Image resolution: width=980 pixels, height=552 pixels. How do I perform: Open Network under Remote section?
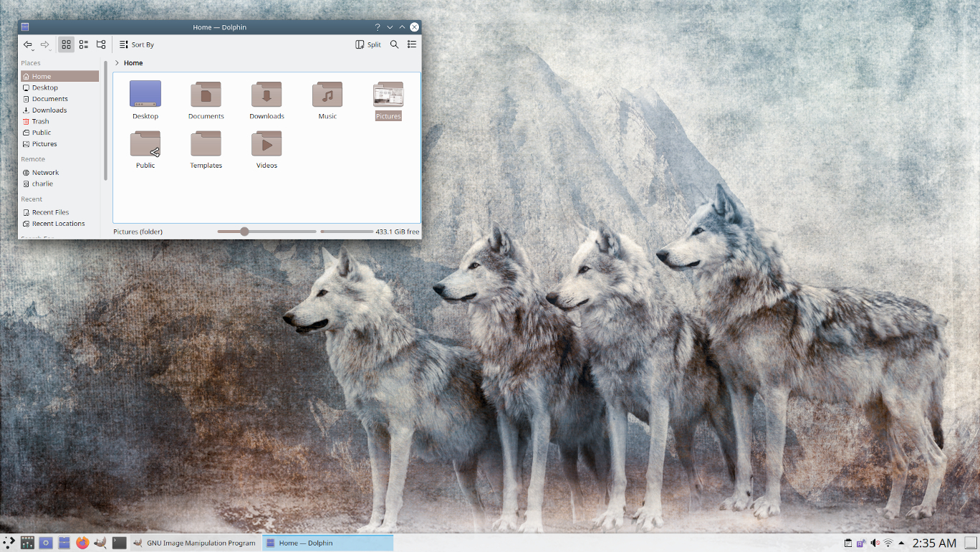point(60,173)
